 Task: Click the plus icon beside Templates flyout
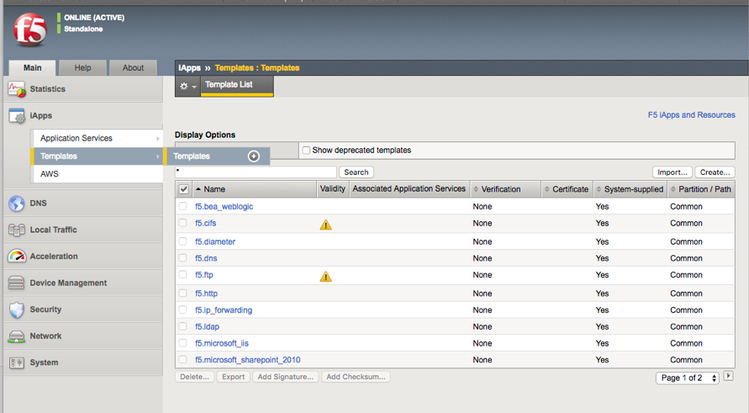[x=253, y=156]
